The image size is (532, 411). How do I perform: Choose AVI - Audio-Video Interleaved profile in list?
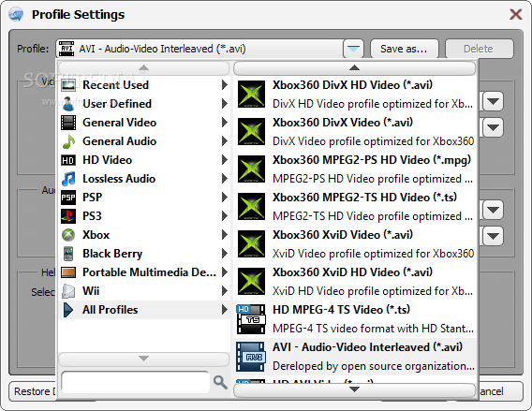[355, 357]
